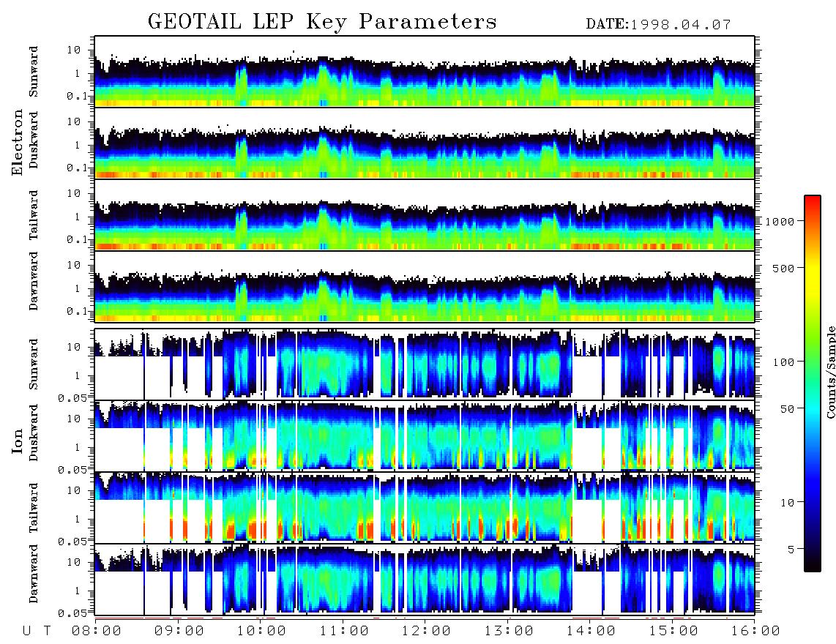
Task: Click the Electron Tailward spectrogram plot
Action: pos(425,215)
